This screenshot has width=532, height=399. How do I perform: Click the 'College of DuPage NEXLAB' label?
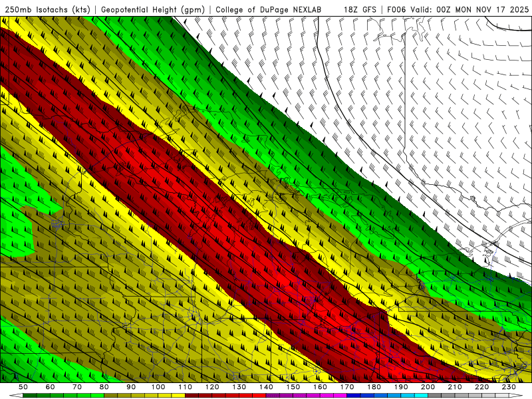click(268, 9)
